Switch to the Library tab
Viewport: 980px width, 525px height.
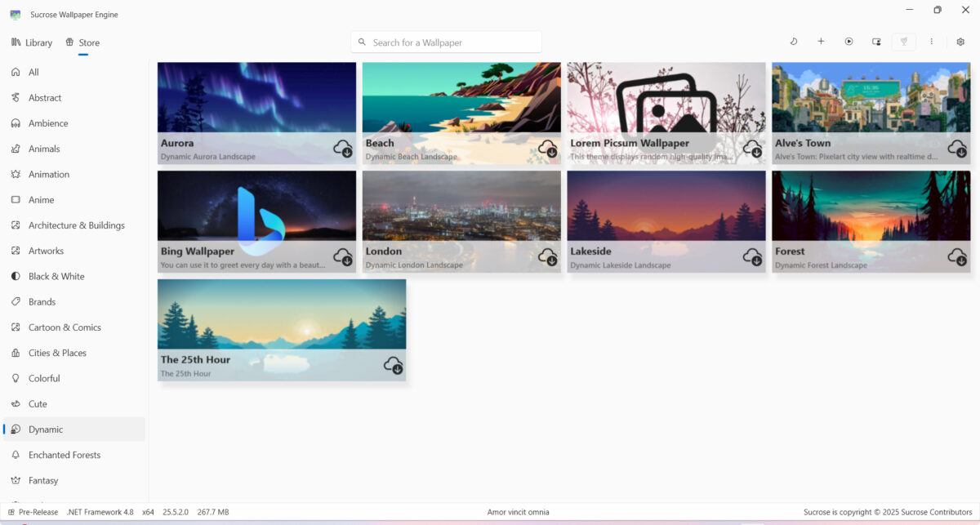coord(31,42)
